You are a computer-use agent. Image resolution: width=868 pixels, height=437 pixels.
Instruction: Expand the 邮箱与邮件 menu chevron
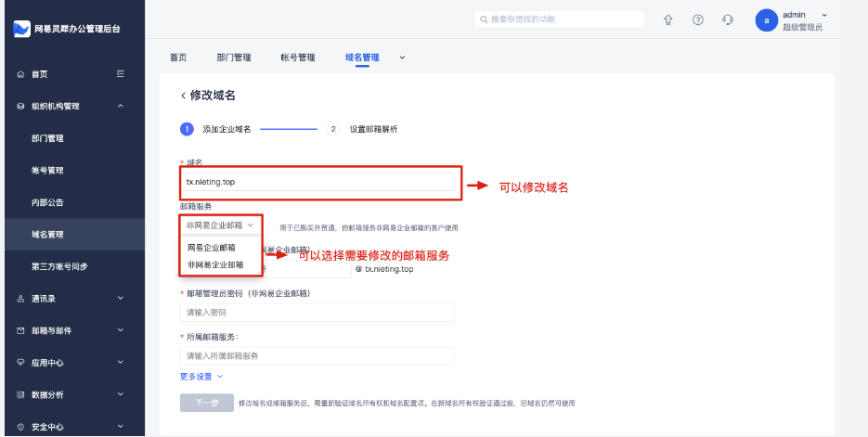[121, 331]
